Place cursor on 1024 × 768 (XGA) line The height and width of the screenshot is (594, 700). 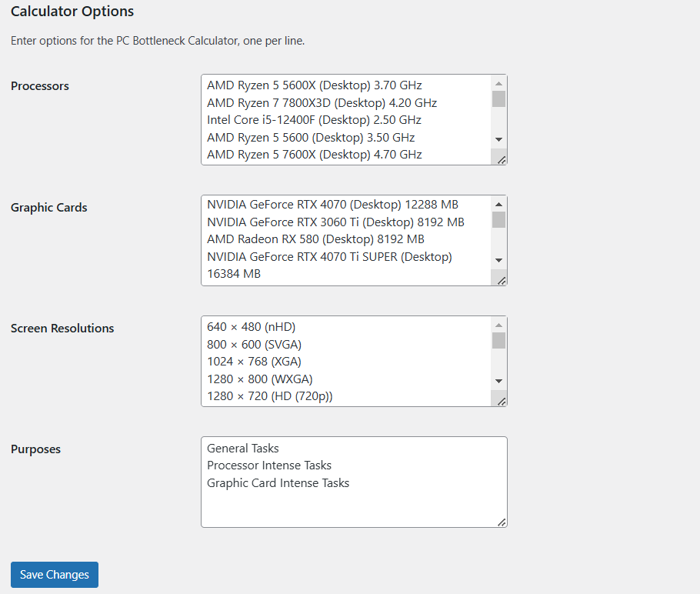point(254,362)
